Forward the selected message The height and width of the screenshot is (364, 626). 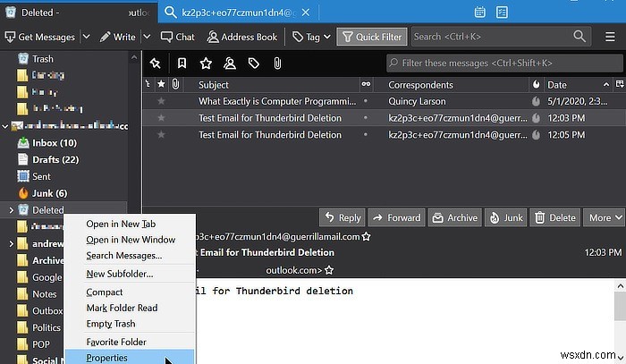pos(396,217)
